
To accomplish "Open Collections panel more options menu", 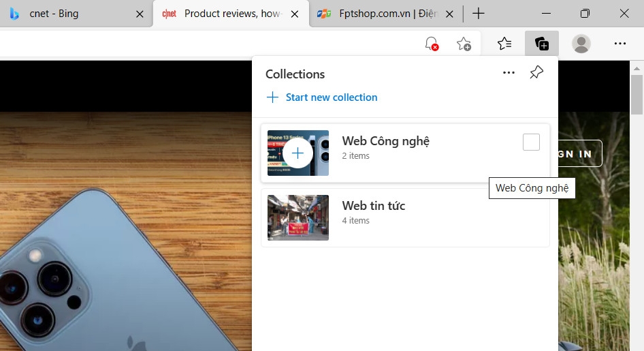I will point(509,73).
